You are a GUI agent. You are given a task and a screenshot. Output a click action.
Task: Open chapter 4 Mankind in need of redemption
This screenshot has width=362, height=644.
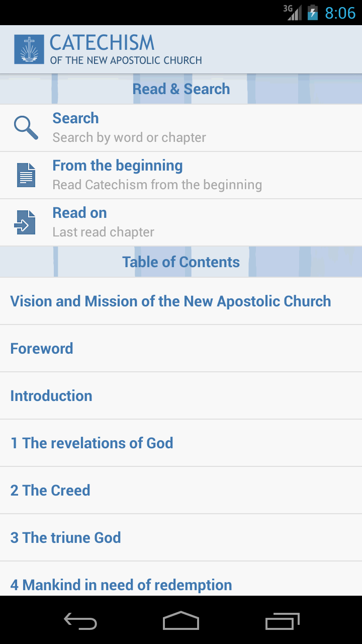181,579
